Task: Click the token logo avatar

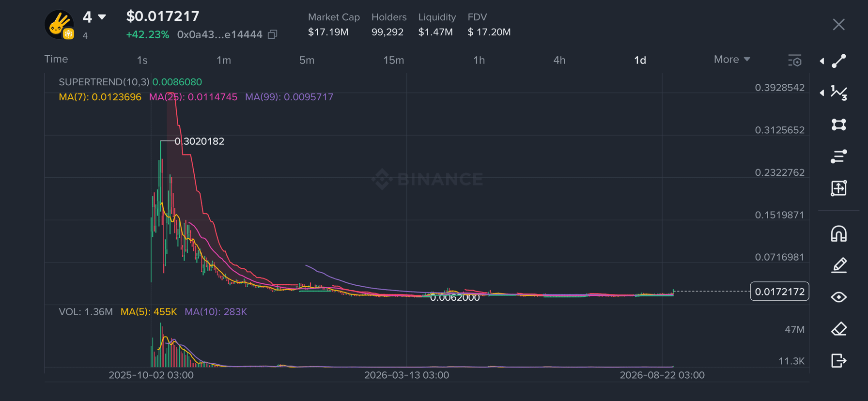Action: click(x=59, y=24)
